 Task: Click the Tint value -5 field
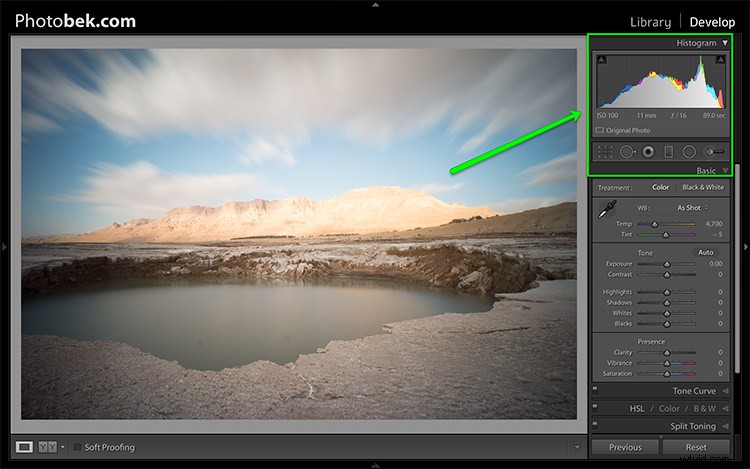pos(717,235)
